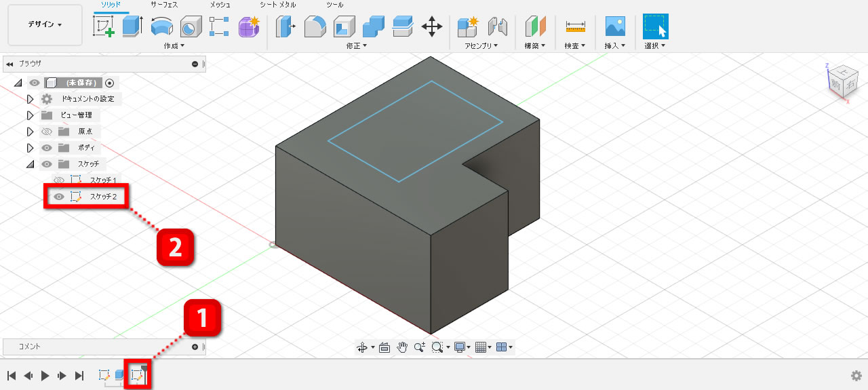
Task: Switch to the サーフェス tab
Action: 163,5
